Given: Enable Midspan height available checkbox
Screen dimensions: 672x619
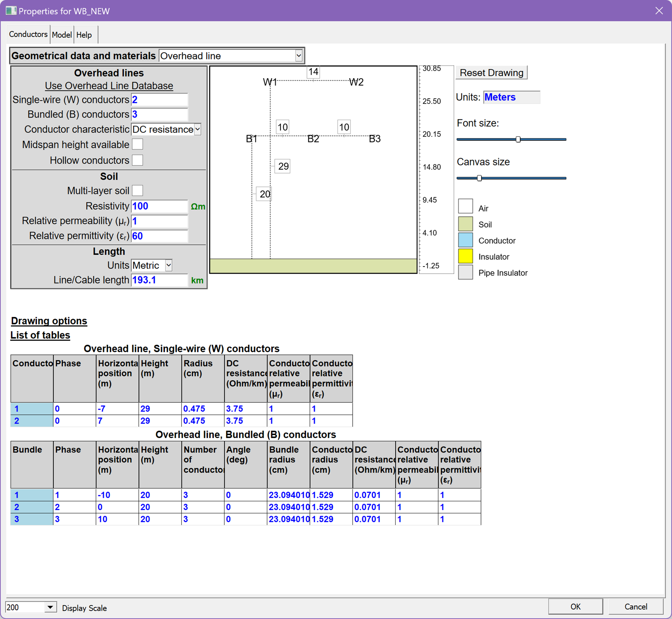Looking at the screenshot, I should pos(137,144).
